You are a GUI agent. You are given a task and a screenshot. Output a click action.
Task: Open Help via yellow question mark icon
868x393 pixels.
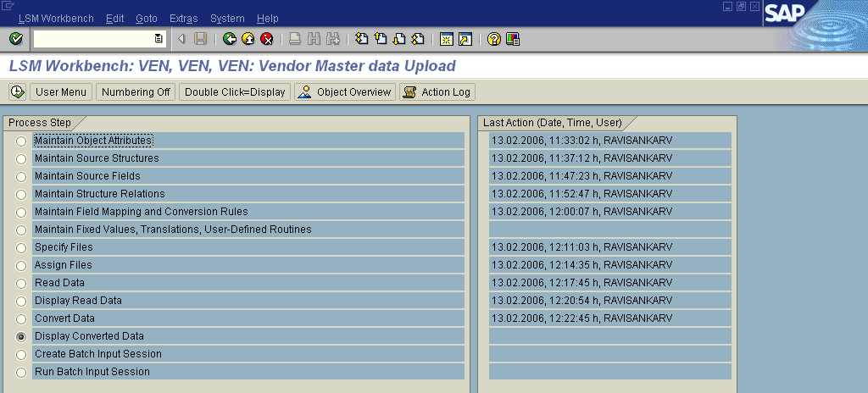point(494,39)
